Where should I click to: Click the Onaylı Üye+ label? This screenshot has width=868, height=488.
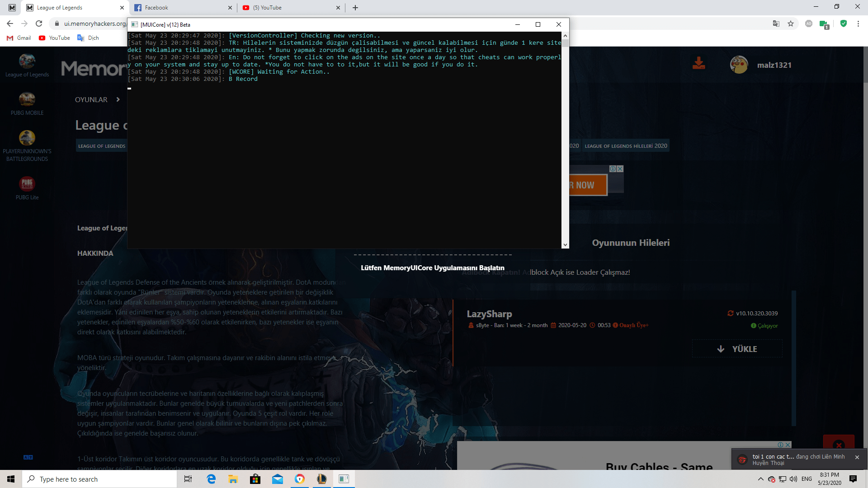click(633, 325)
